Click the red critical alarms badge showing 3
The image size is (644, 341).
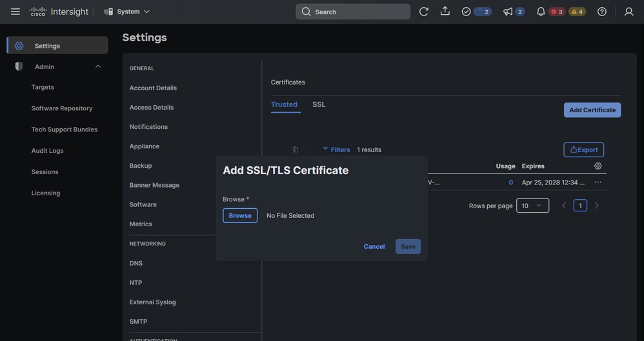(x=556, y=12)
